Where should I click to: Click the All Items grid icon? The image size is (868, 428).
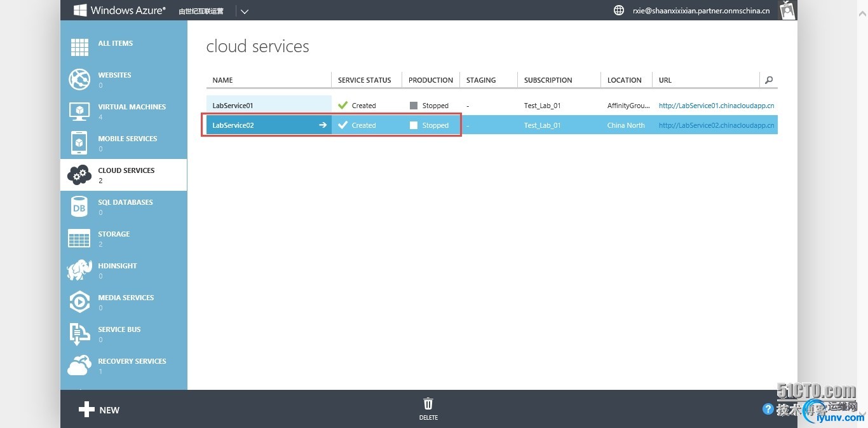pyautogui.click(x=79, y=47)
